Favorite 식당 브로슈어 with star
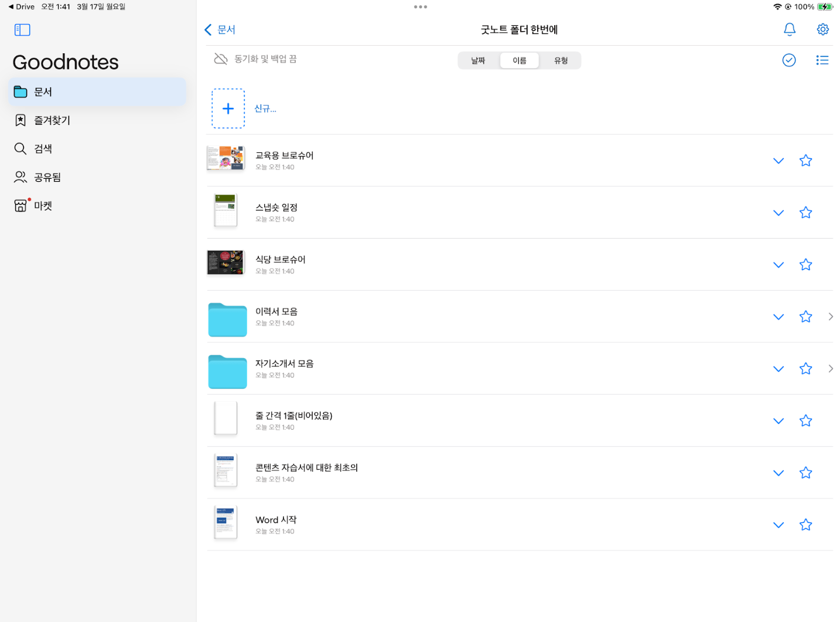Viewport: 840px width, 622px height. click(x=805, y=264)
